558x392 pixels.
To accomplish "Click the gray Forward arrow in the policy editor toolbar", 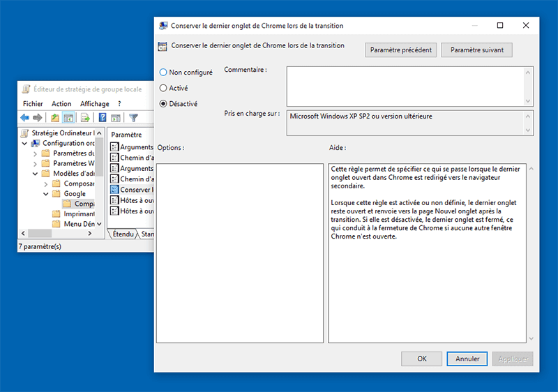I will pyautogui.click(x=38, y=118).
